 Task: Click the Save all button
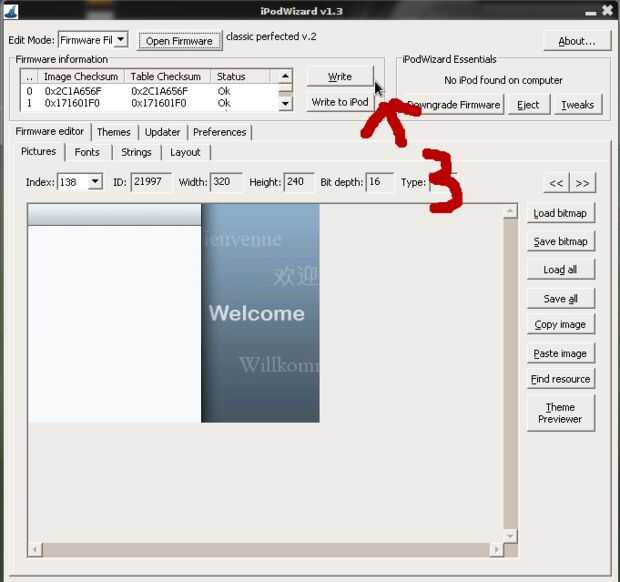coord(560,299)
